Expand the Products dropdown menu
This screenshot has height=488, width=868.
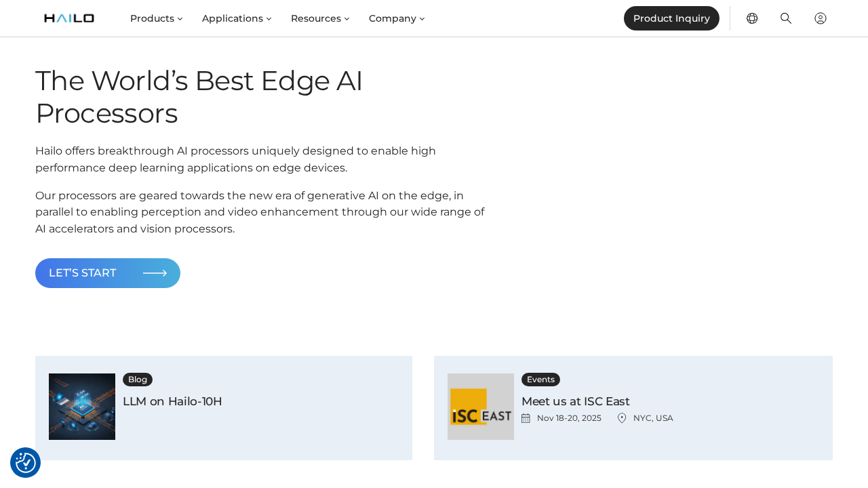point(157,18)
